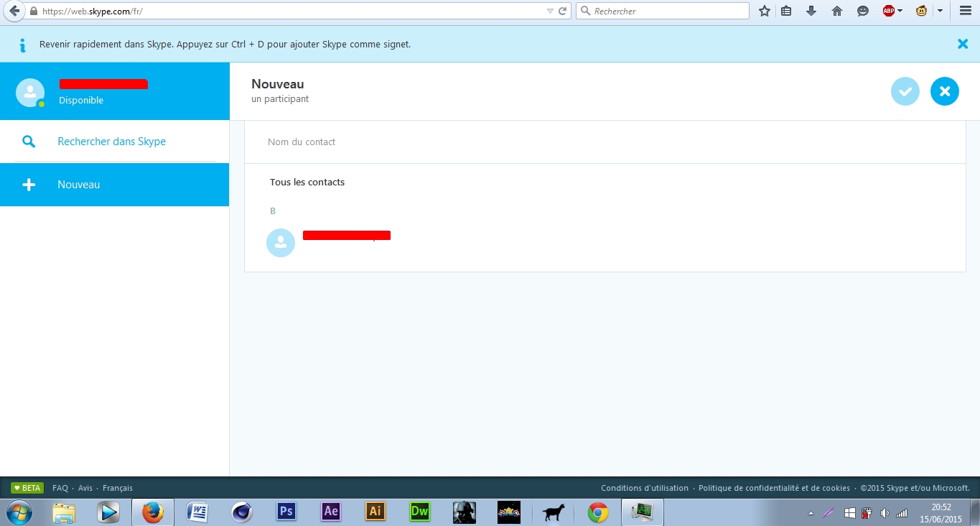Open the green monitor taskbar application

coord(642,512)
